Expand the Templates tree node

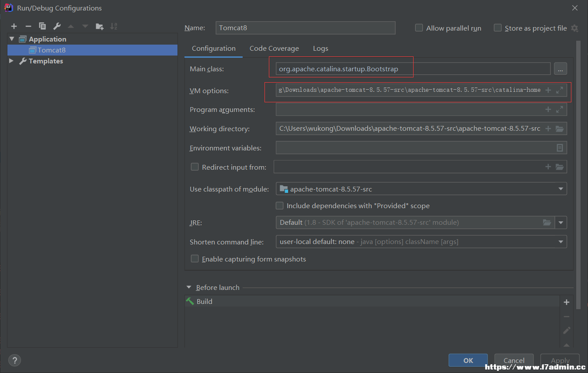tap(11, 61)
